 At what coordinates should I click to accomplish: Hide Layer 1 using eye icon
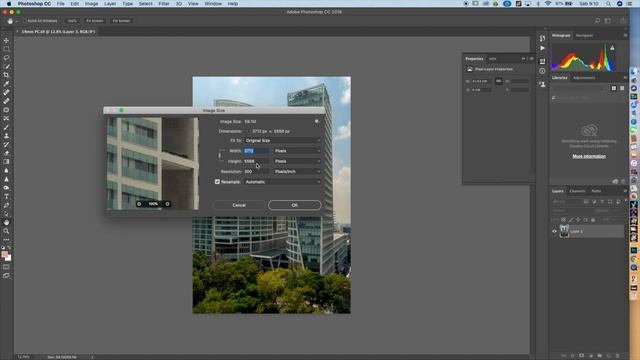pos(554,231)
